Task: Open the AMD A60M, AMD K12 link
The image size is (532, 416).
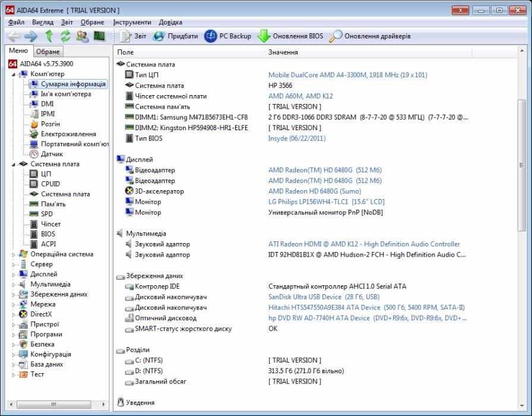Action: click(300, 96)
